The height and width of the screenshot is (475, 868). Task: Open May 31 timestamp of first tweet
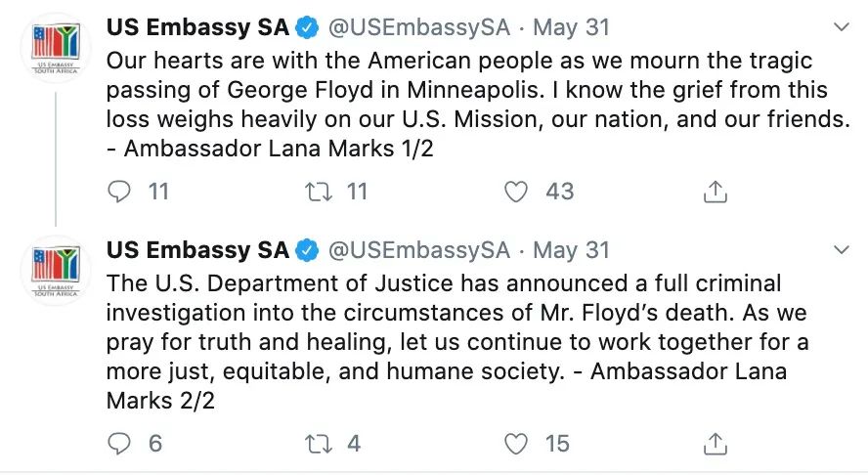click(569, 26)
